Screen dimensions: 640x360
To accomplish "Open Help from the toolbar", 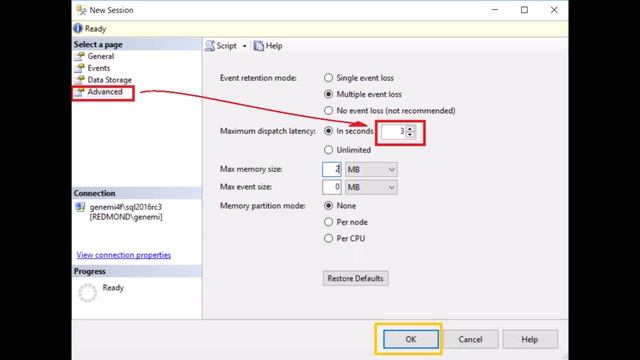I will (268, 46).
